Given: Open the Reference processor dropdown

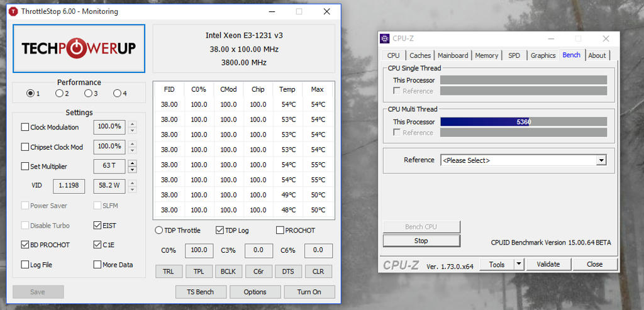Looking at the screenshot, I should (523, 160).
